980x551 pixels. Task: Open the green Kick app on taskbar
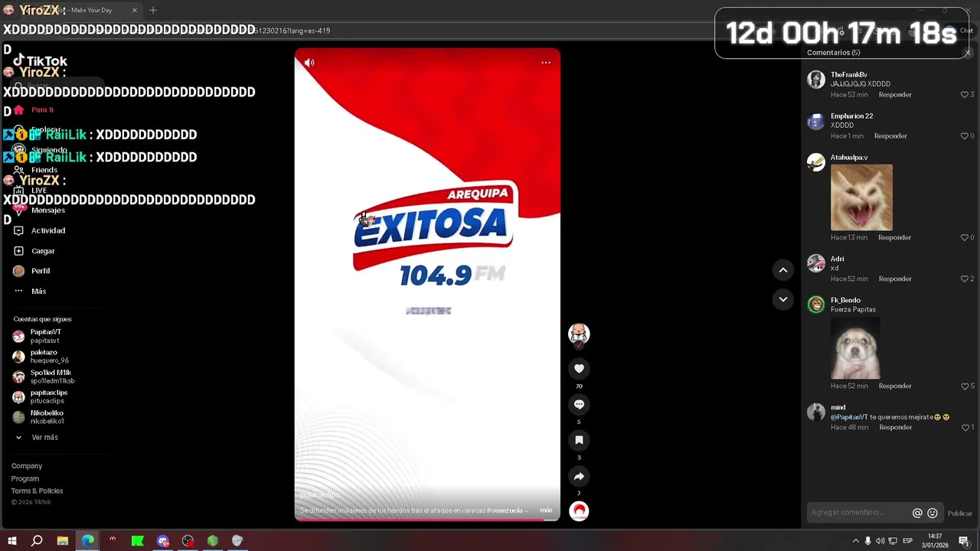coord(138,541)
